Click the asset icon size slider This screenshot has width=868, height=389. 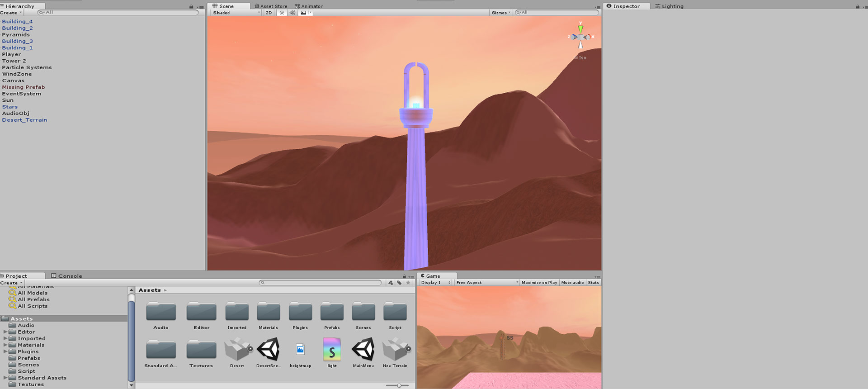coord(399,385)
